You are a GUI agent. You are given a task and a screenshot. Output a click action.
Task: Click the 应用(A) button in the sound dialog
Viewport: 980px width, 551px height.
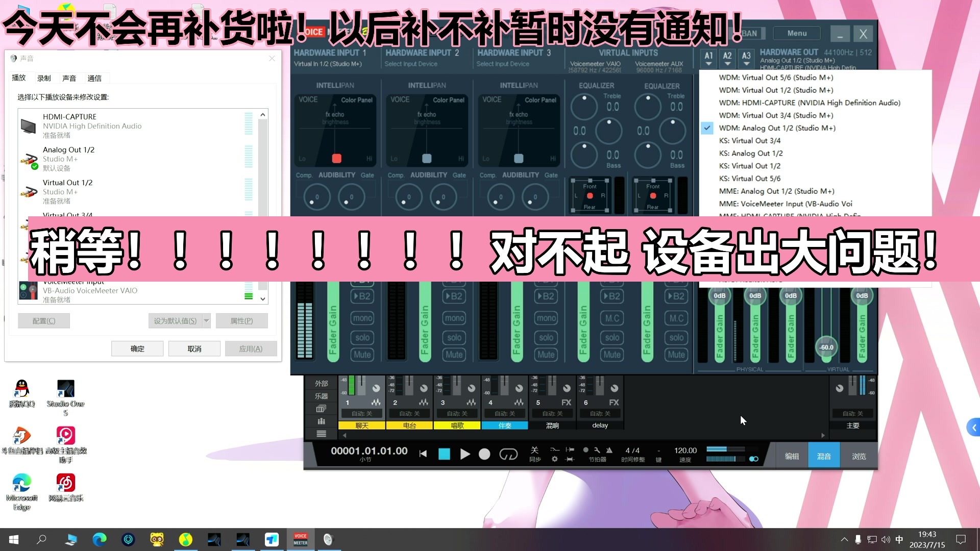coord(251,348)
